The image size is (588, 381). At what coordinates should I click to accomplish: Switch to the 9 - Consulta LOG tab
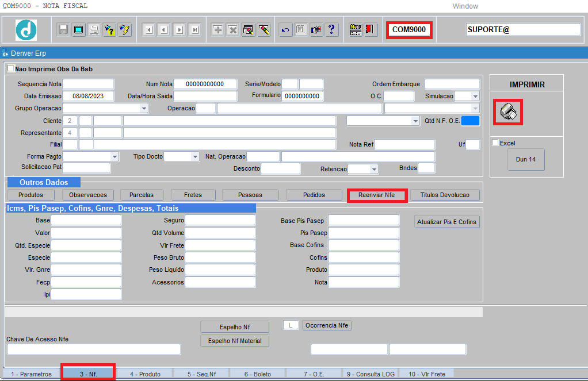click(371, 374)
